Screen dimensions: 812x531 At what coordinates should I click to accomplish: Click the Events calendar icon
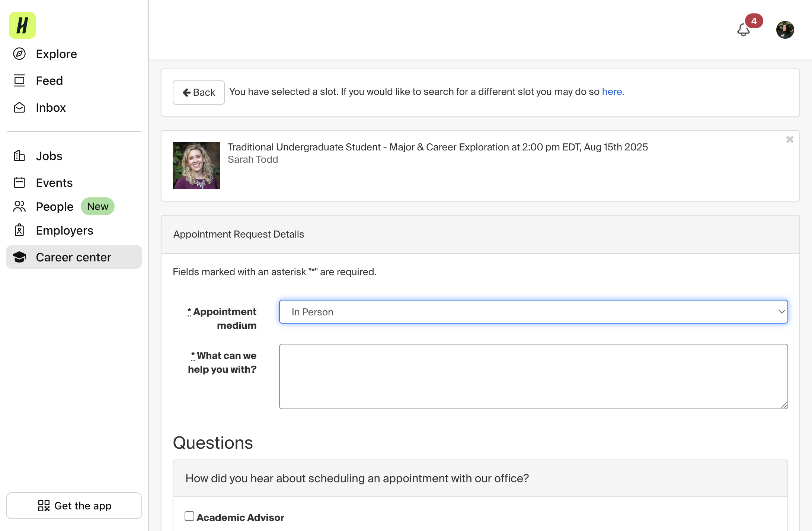pos(19,183)
